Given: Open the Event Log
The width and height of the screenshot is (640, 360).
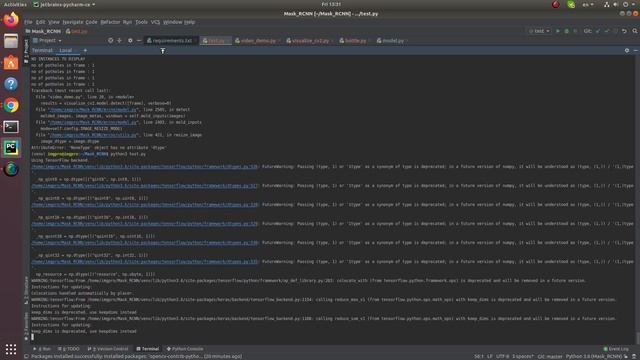Looking at the screenshot, I should pyautogui.click(x=616, y=349).
